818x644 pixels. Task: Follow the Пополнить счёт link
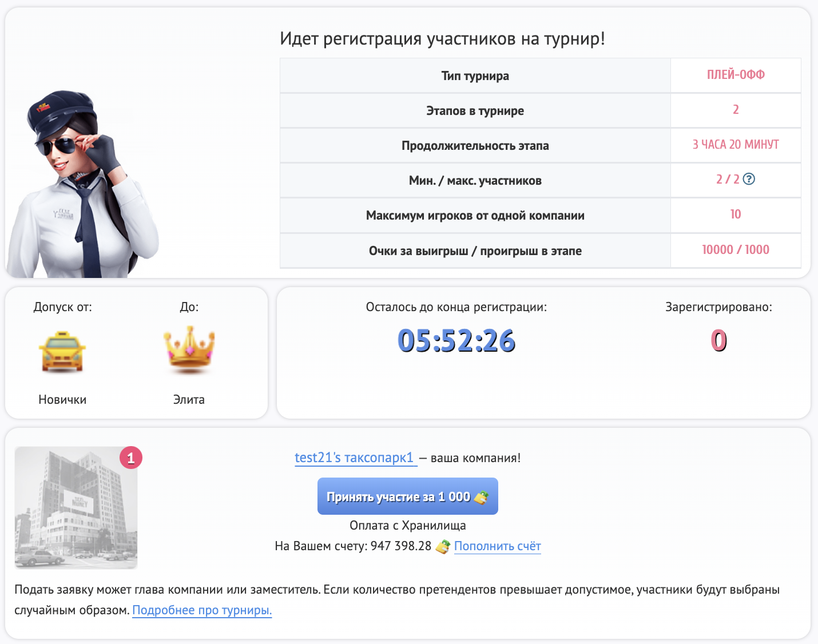(497, 546)
